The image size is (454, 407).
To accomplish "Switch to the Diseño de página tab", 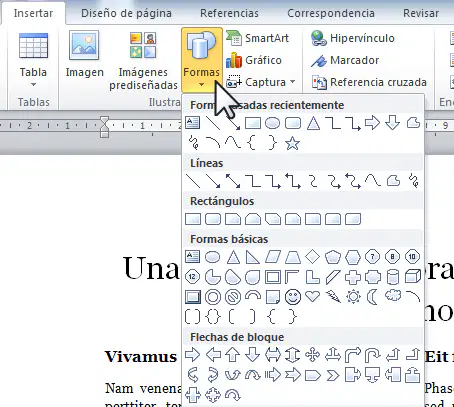I will click(126, 13).
